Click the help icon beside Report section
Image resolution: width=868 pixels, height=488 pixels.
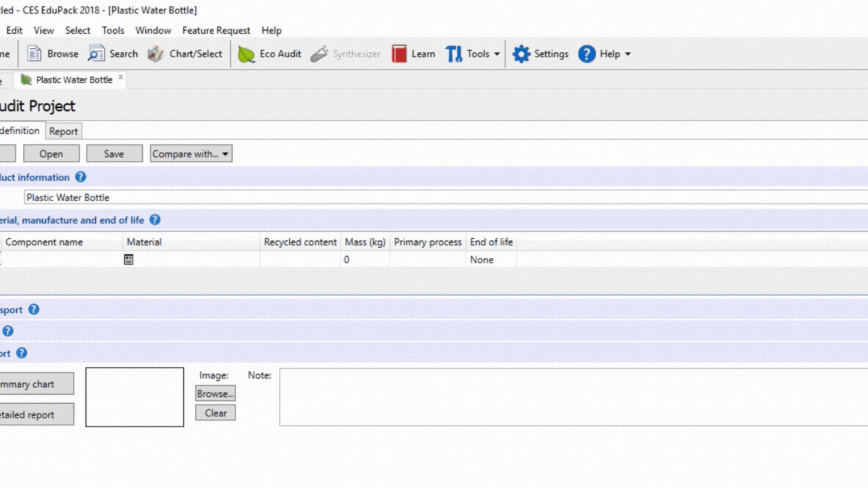coord(22,353)
